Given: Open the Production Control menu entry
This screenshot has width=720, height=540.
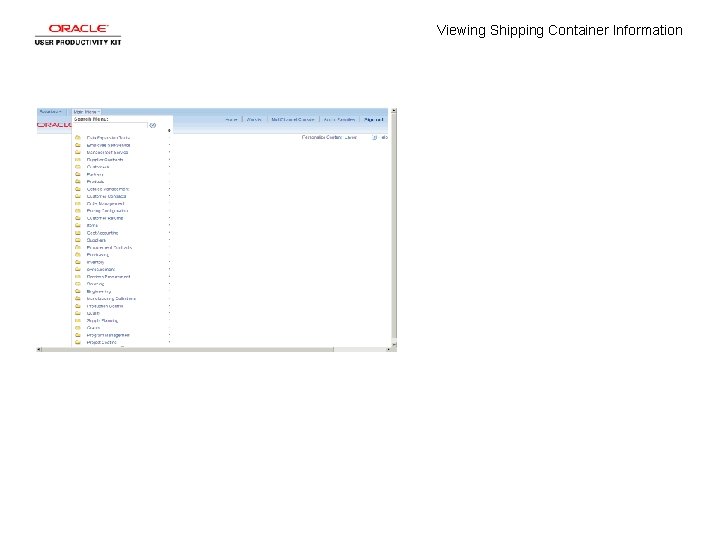Looking at the screenshot, I should tap(105, 306).
